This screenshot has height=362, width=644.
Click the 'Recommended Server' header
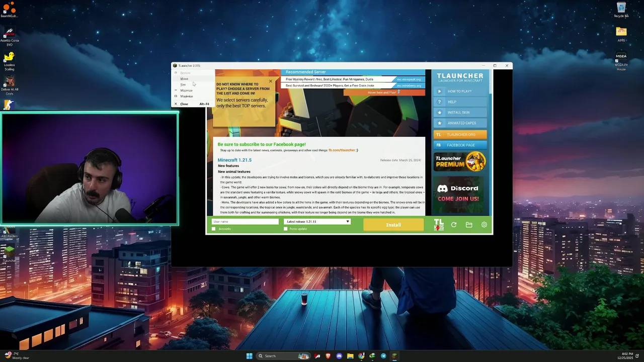point(305,72)
